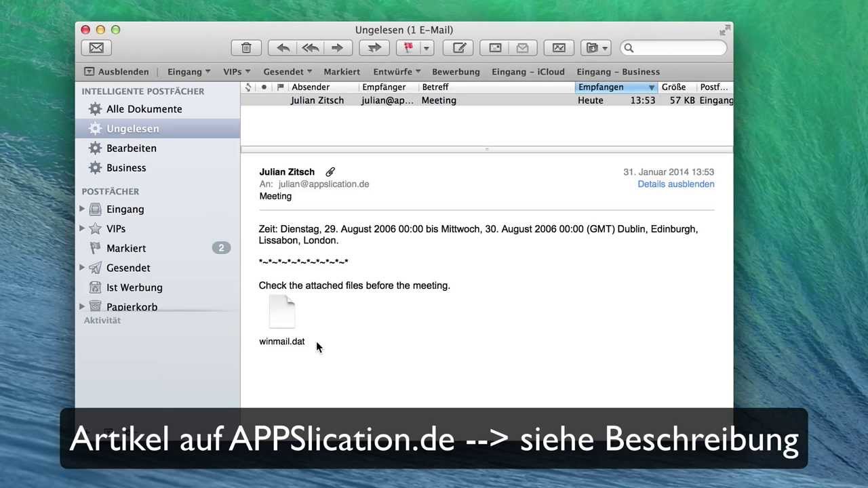Compose a new message with the pencil icon

[459, 48]
